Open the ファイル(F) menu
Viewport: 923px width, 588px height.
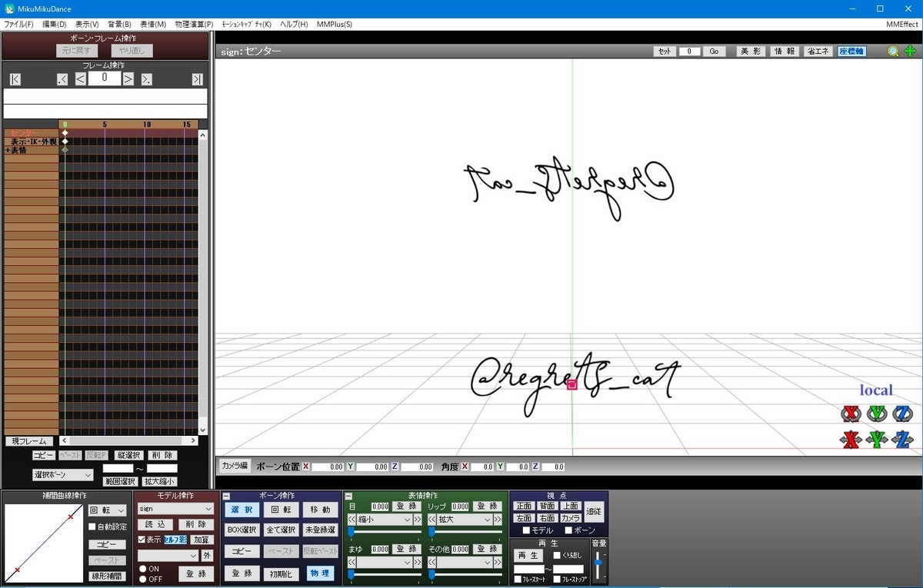pyautogui.click(x=18, y=24)
